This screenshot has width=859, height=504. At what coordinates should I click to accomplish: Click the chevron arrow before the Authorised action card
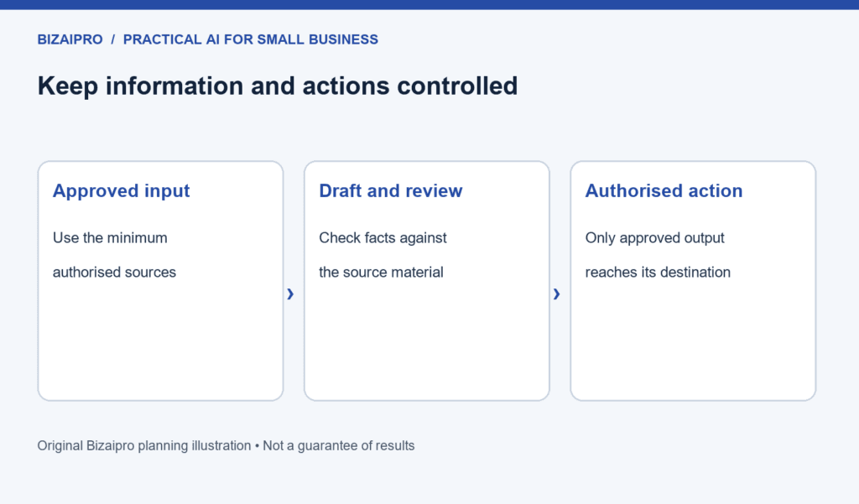pyautogui.click(x=557, y=294)
